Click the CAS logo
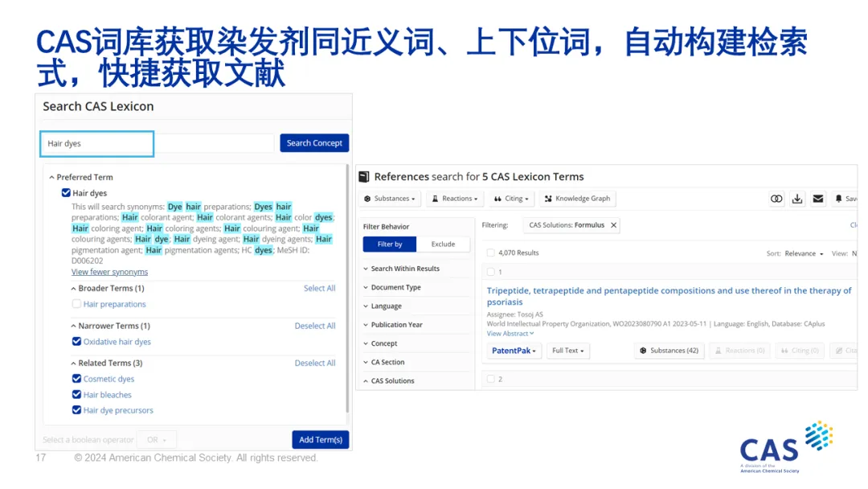This screenshot has width=868, height=489. [786, 447]
